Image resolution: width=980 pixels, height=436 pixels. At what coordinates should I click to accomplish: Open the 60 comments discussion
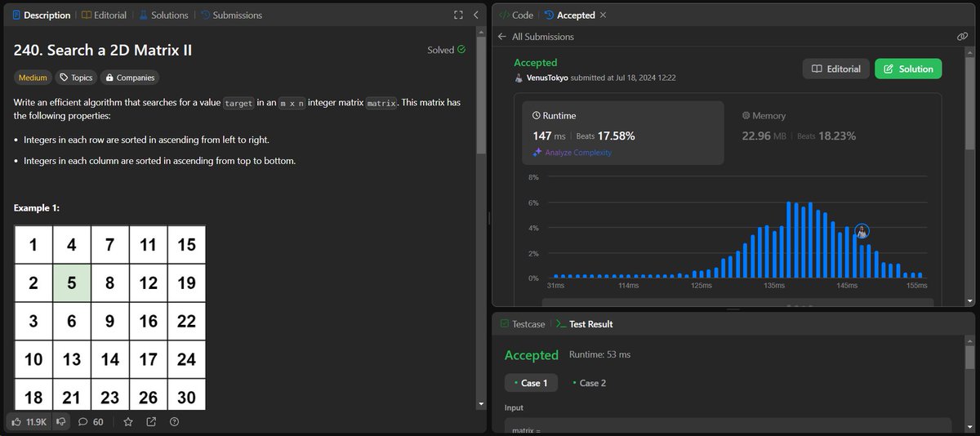[x=91, y=422]
